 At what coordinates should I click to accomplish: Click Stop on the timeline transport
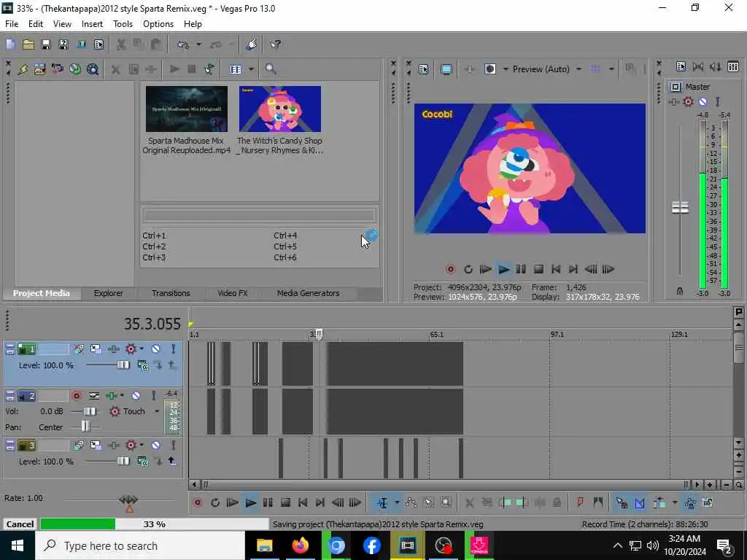tap(285, 502)
